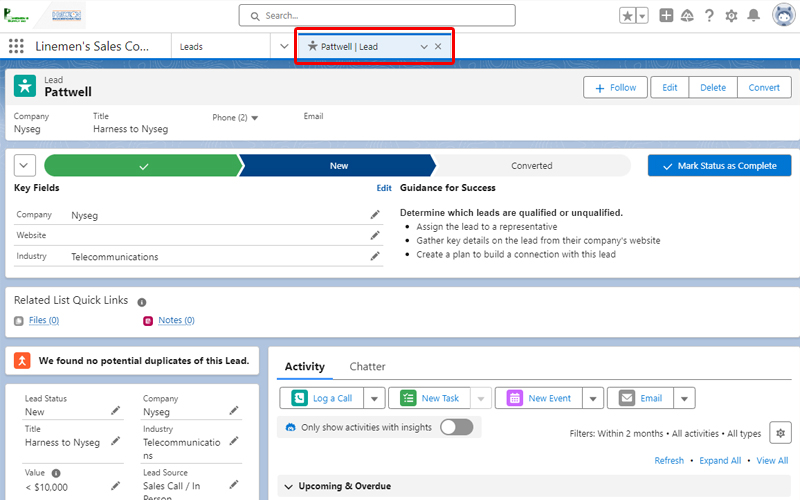Click the Lead record star icon
This screenshot has width=800, height=500.
point(25,86)
